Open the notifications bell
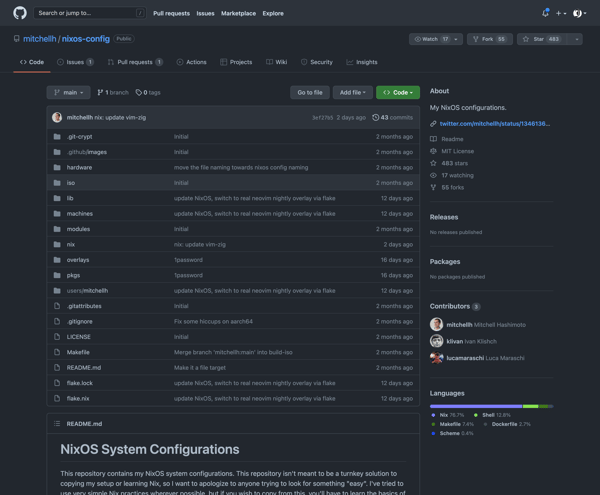 coord(545,13)
